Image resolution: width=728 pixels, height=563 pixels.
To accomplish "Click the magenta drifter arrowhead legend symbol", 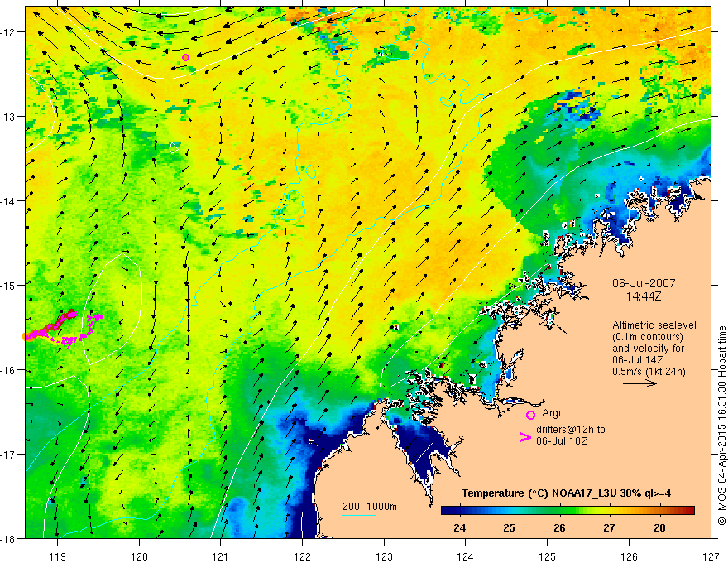I will 524,437.
